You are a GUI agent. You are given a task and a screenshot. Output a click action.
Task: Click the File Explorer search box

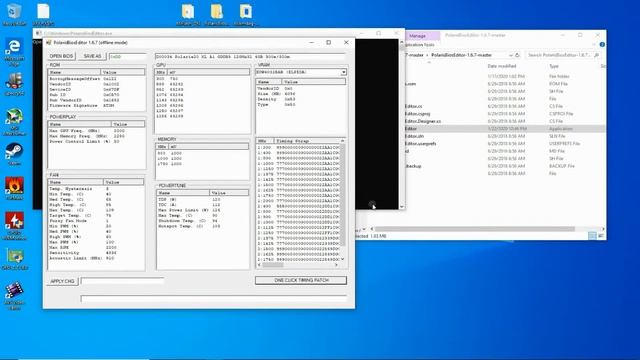click(x=563, y=55)
